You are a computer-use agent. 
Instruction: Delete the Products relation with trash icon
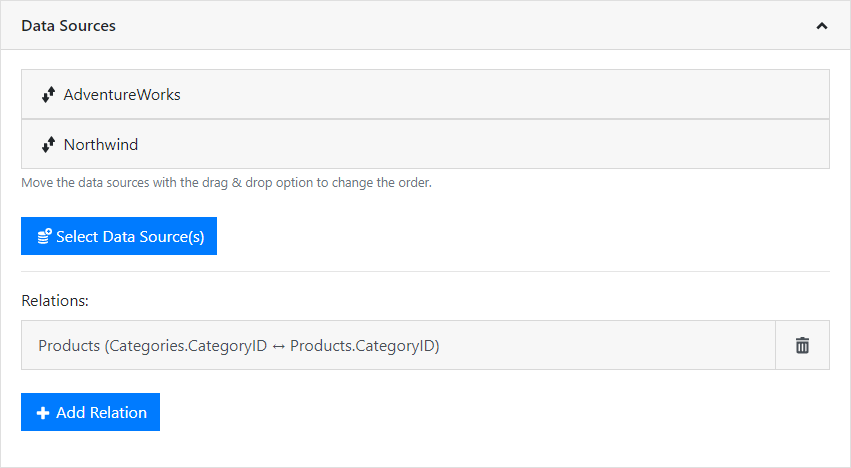click(x=802, y=345)
